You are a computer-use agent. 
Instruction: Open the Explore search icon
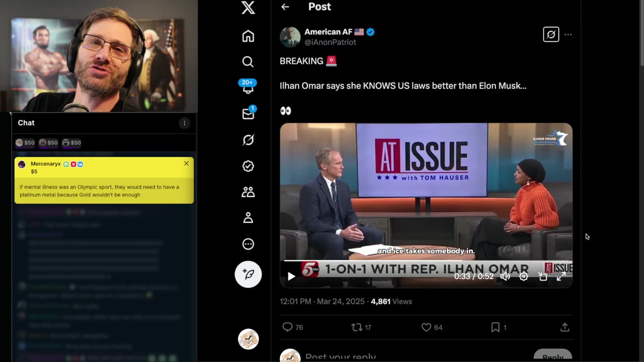[x=248, y=62]
